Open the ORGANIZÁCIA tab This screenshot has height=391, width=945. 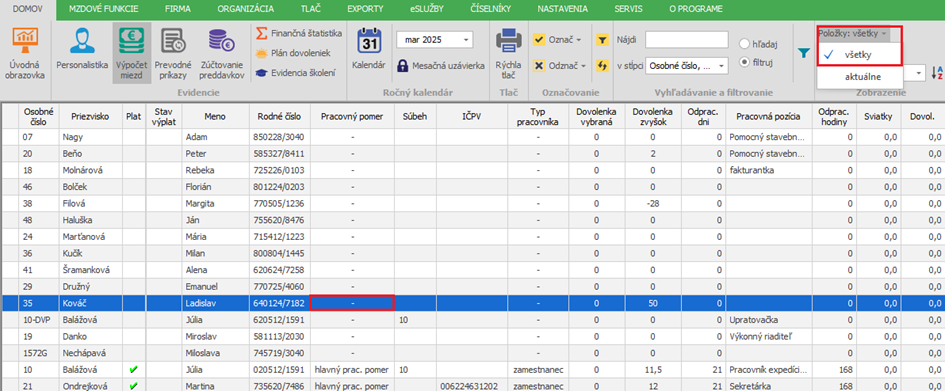point(245,9)
